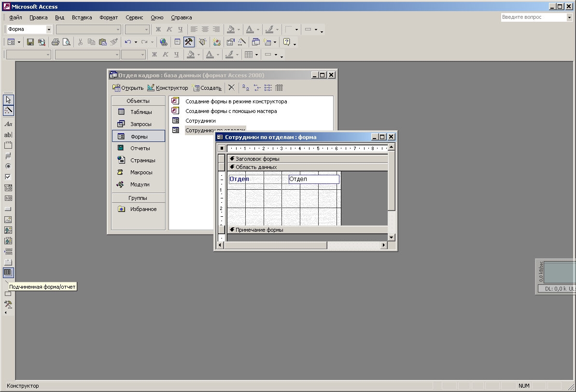Switch to Таблицы in Objects panel
Viewport: 576px width, 392px height.
[x=139, y=112]
